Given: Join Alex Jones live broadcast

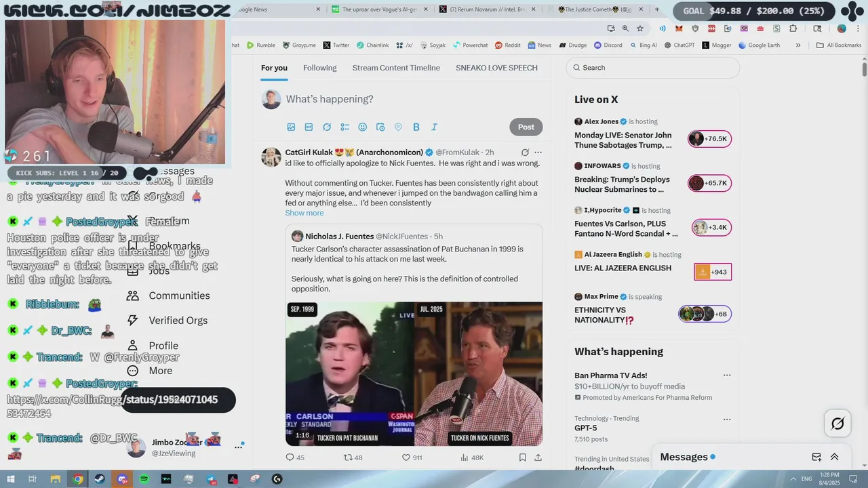Looking at the screenshot, I should [652, 134].
